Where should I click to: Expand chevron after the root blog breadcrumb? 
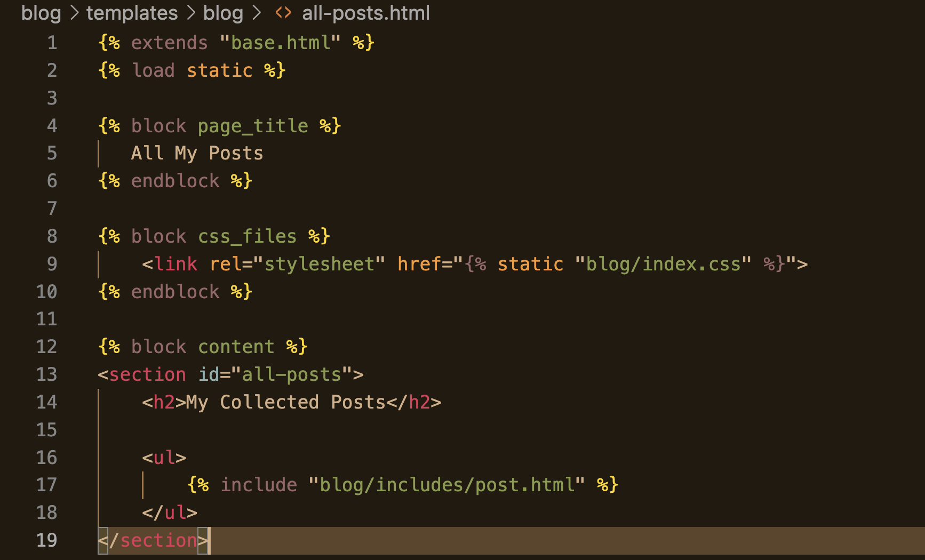pos(74,13)
